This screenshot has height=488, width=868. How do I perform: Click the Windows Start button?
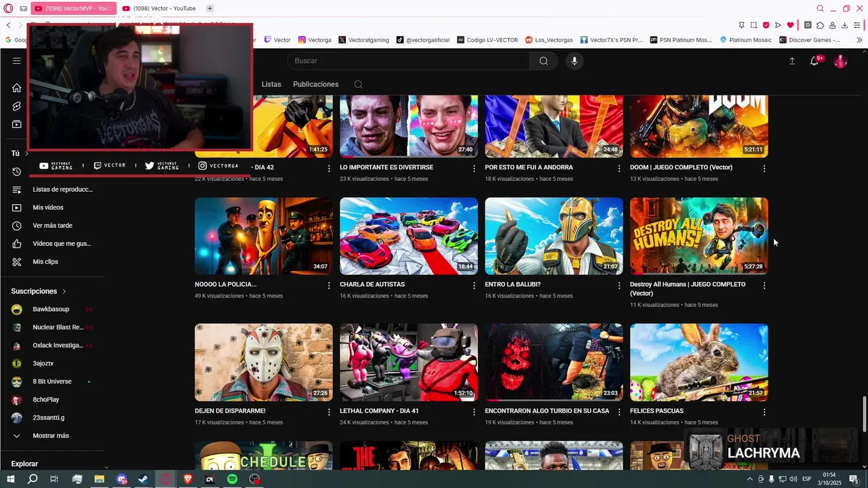coord(10,479)
